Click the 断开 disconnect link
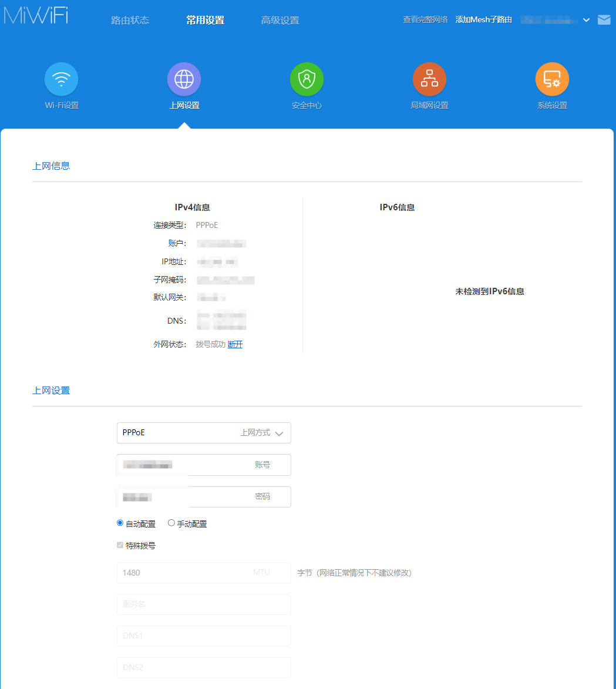616x689 pixels. tap(235, 345)
